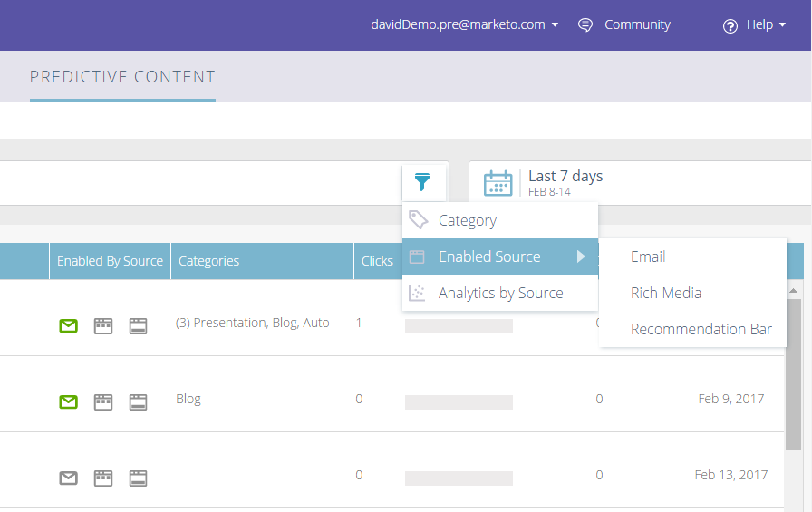Image resolution: width=812 pixels, height=512 pixels.
Task: Click green email icon in Blog row
Action: pos(68,401)
